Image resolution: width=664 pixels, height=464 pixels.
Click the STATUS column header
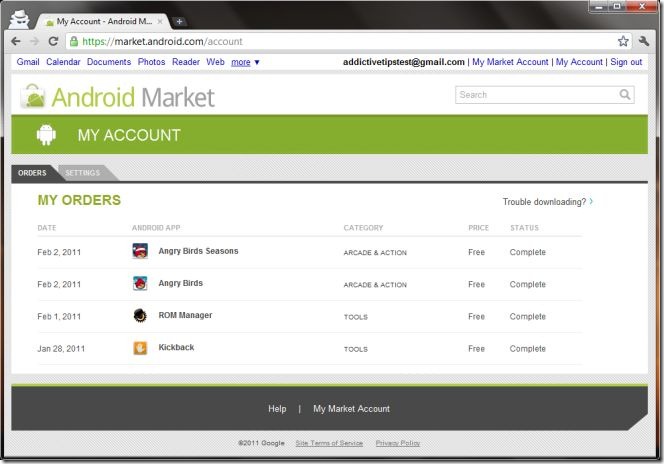coord(524,228)
